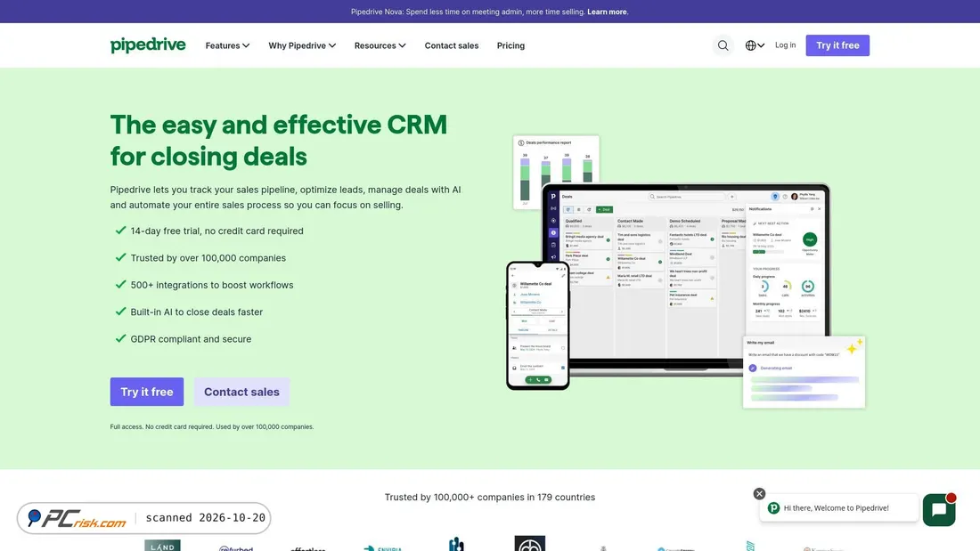The width and height of the screenshot is (980, 551).
Task: Dismiss the chat welcome message with X
Action: (x=759, y=493)
